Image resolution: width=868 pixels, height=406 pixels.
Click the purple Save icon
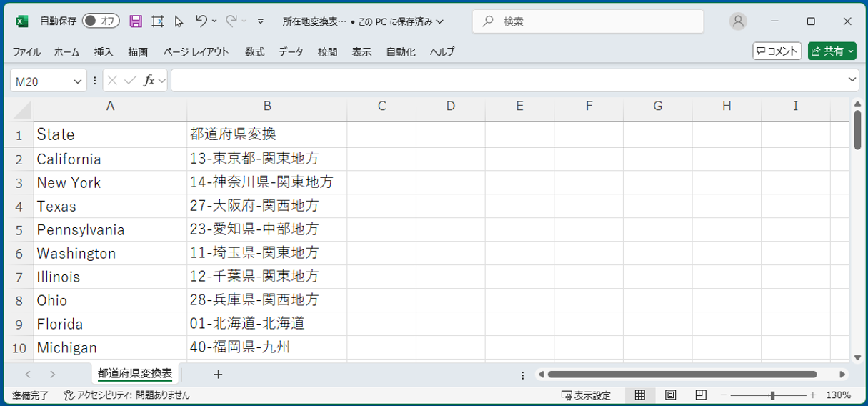point(136,21)
